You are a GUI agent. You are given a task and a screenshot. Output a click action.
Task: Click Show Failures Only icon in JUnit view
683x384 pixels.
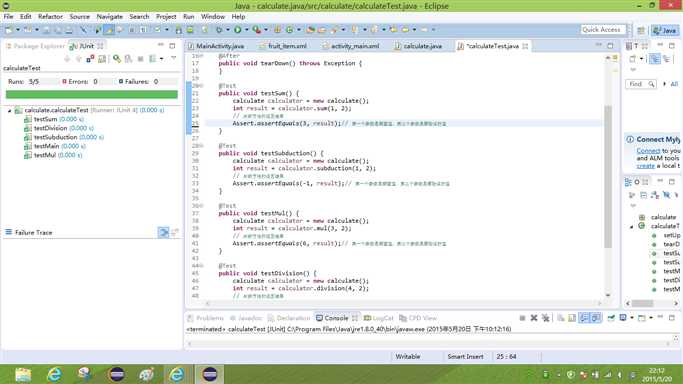point(90,58)
